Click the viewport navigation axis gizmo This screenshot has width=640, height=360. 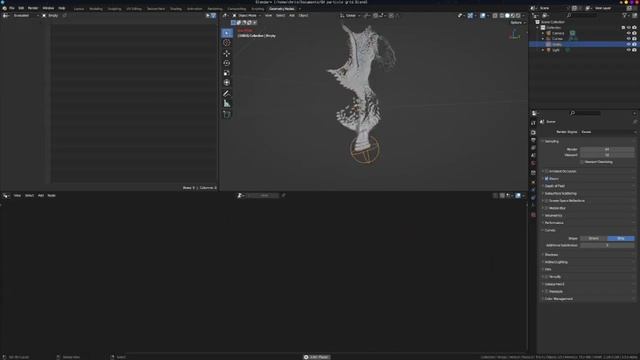pos(514,34)
